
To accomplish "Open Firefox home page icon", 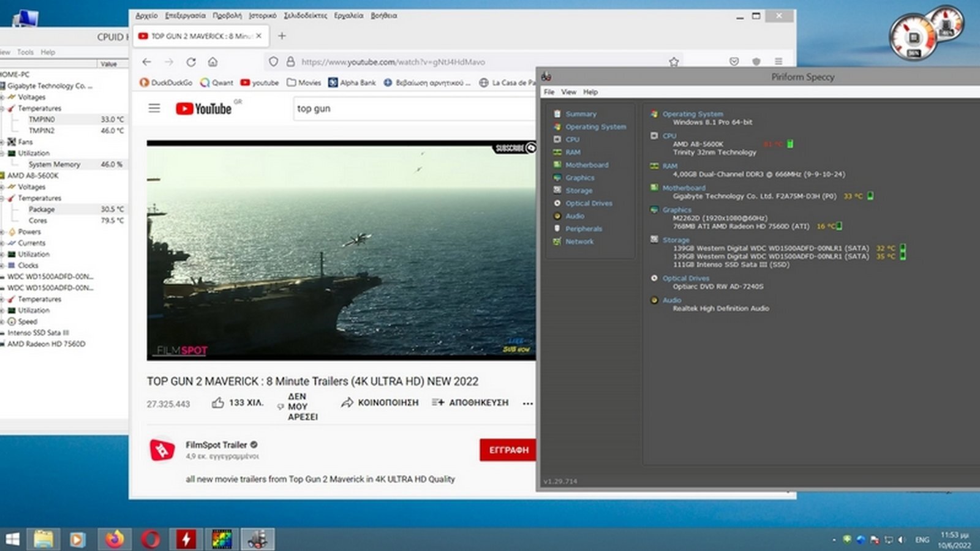I will coord(213,62).
